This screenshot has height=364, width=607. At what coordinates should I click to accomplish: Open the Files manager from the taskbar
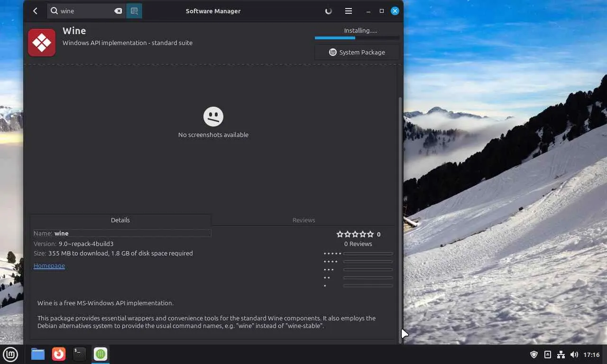pos(38,354)
